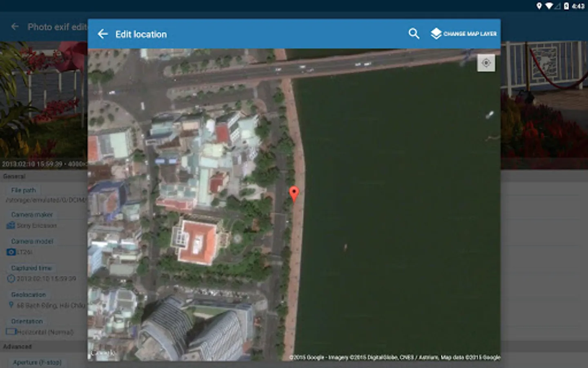Screen dimensions: 588x368
Task: Click the orientation icon beside Horizontal (Normal)
Action: (11, 332)
